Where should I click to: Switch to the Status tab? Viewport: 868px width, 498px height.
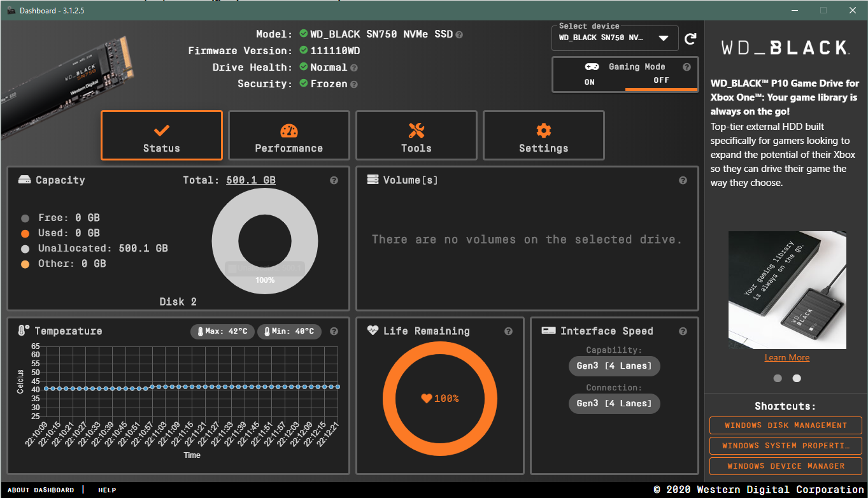[x=162, y=136]
